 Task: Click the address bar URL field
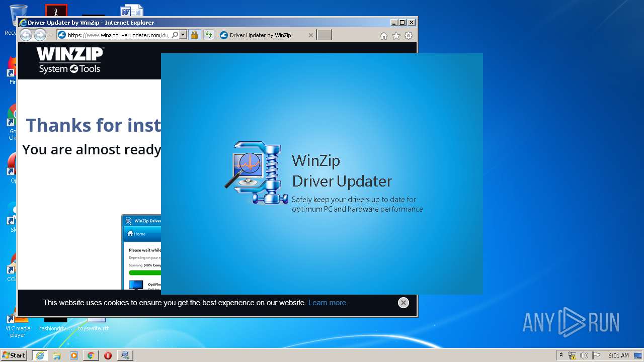point(119,35)
